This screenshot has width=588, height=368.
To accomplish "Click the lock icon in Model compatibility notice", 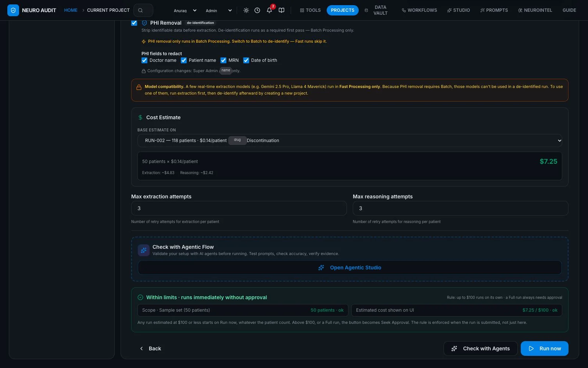I will (139, 87).
